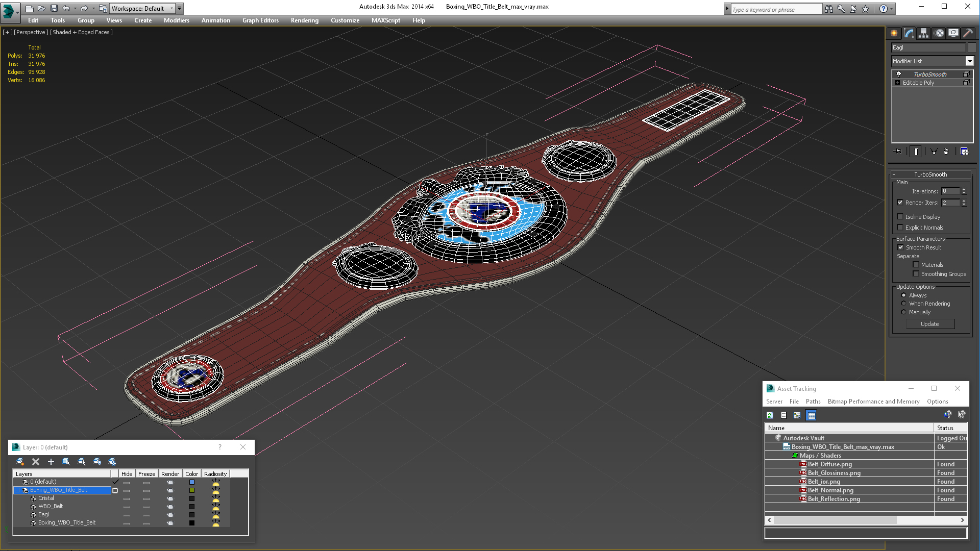Open Workspace Default dropdown

[x=141, y=9]
